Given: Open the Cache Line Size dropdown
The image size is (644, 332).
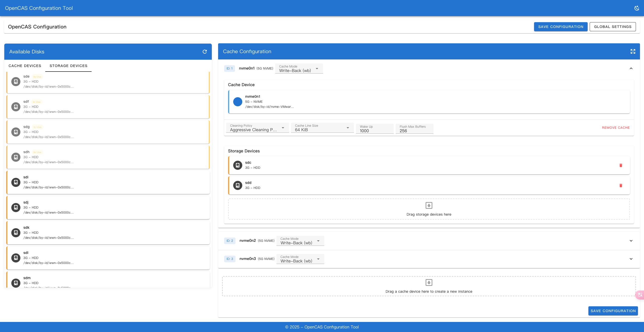Looking at the screenshot, I should pos(322,128).
